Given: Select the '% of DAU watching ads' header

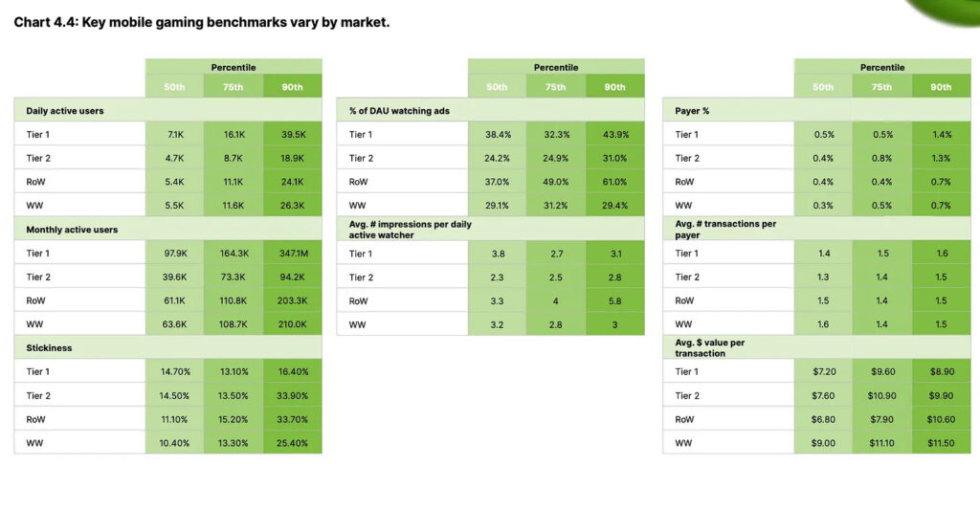Looking at the screenshot, I should click(399, 111).
